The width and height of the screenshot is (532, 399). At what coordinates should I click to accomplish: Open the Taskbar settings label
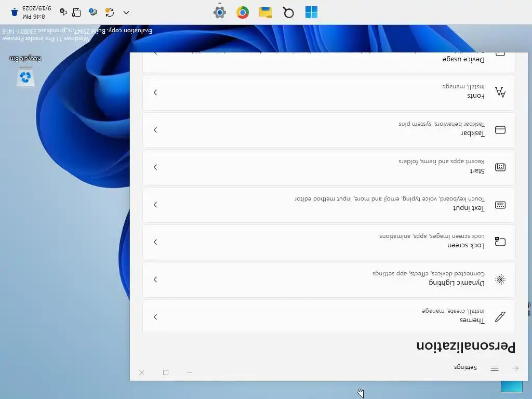tap(473, 133)
